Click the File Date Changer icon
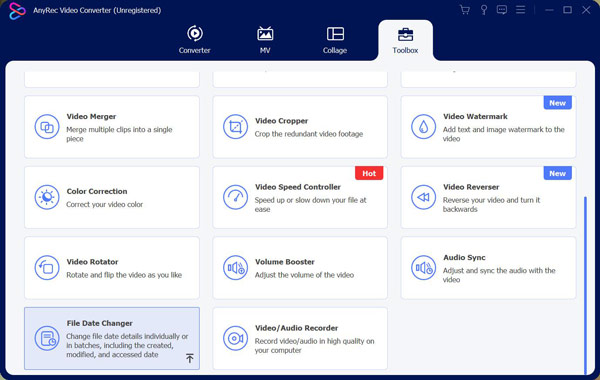The width and height of the screenshot is (600, 380). 47,338
